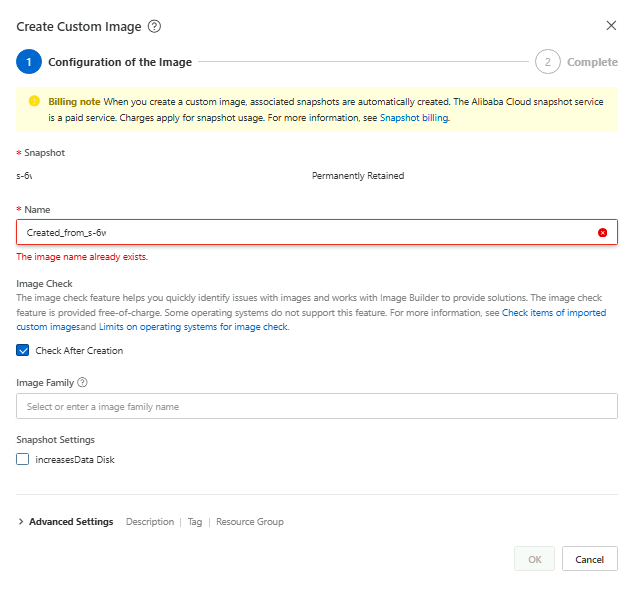Click the Image Family help question icon
The height and width of the screenshot is (589, 631).
(x=83, y=382)
